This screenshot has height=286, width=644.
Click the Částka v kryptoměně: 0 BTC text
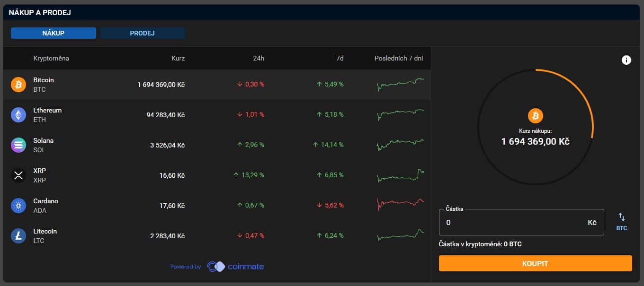coord(480,244)
